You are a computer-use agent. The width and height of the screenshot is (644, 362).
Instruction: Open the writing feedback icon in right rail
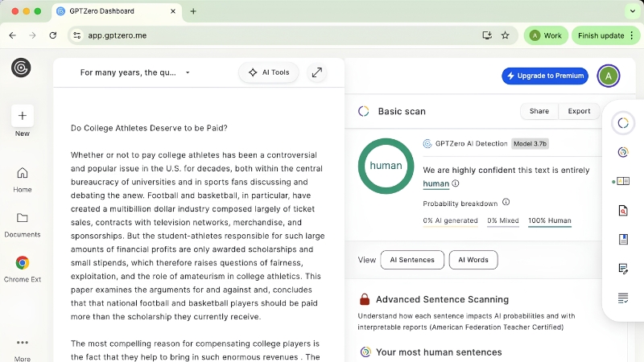(623, 269)
